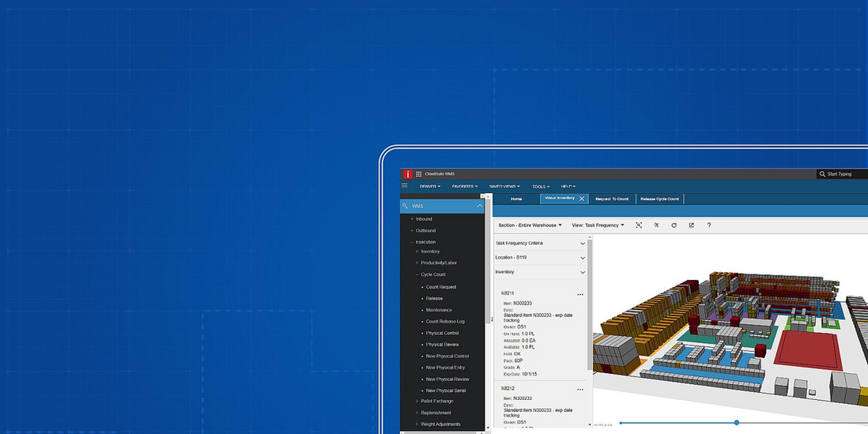Open the N8211 more options ellipsis
Image resolution: width=868 pixels, height=434 pixels.
[x=580, y=295]
